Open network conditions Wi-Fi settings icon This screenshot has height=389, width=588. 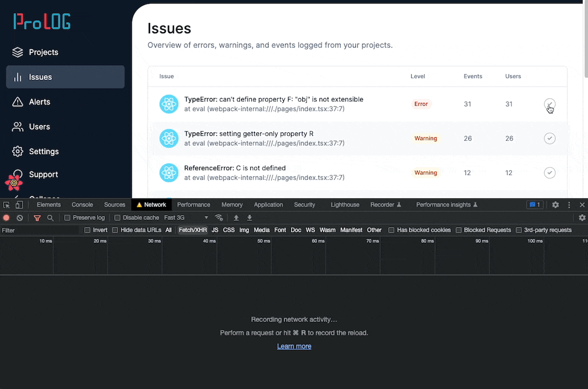pos(219,218)
